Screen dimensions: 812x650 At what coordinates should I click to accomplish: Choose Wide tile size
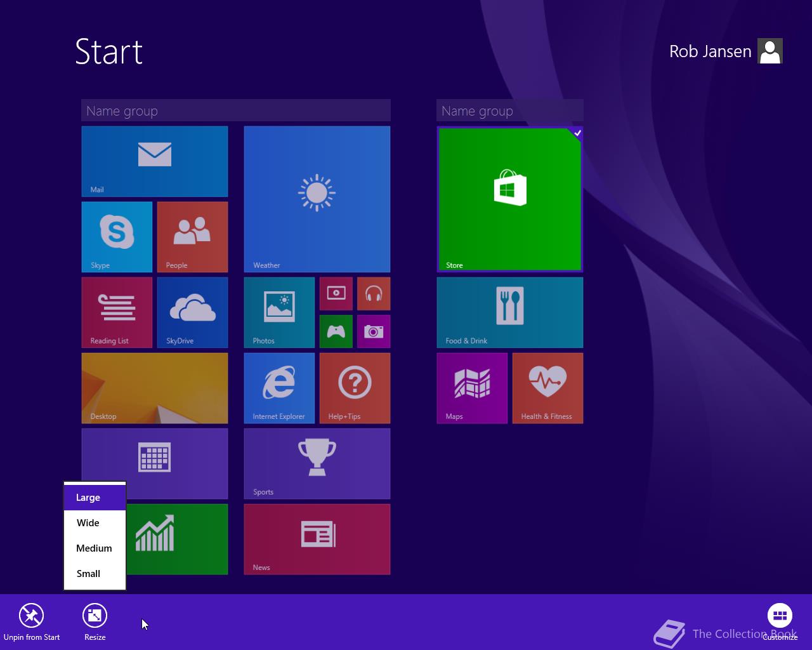[x=95, y=523]
